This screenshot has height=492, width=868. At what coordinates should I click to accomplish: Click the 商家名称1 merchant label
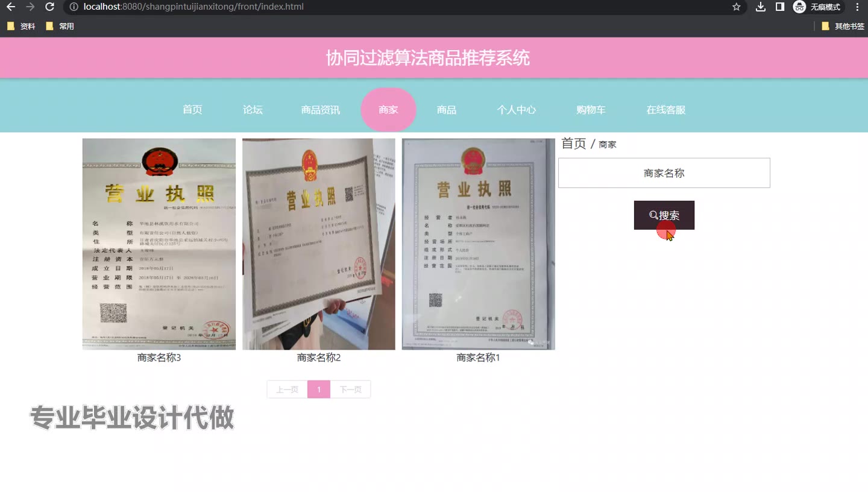479,358
